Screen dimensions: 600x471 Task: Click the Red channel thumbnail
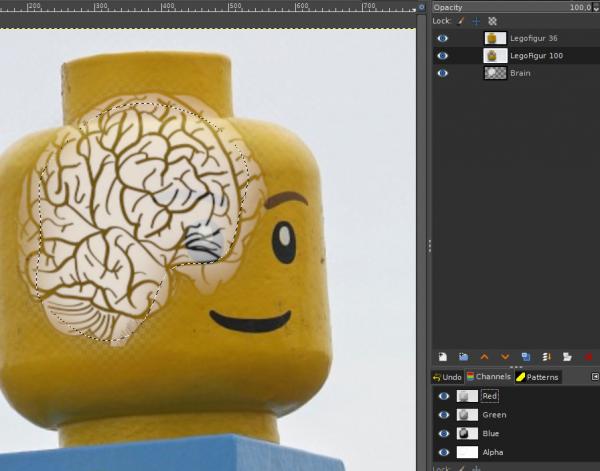[x=467, y=396]
